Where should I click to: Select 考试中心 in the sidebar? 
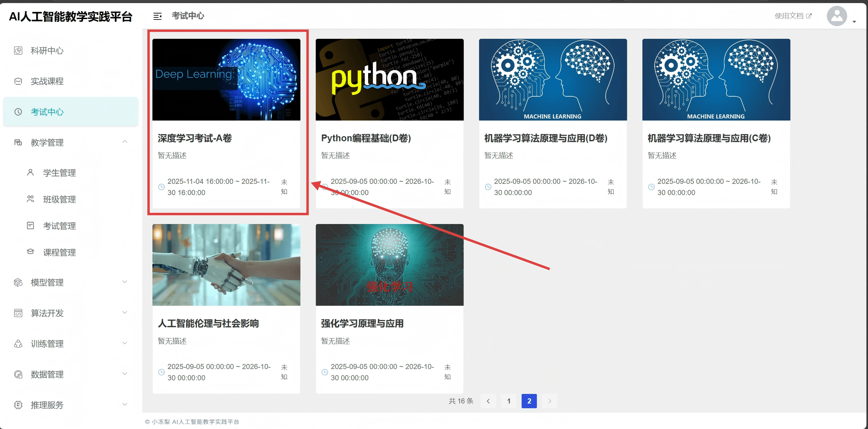[x=47, y=112]
